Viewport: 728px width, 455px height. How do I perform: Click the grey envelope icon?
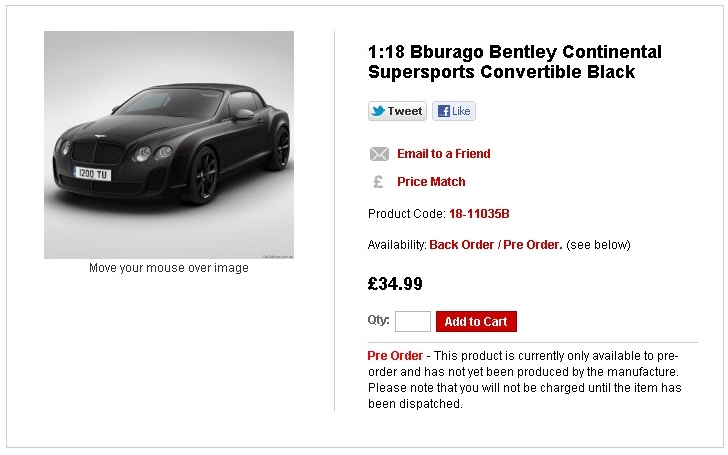click(379, 154)
